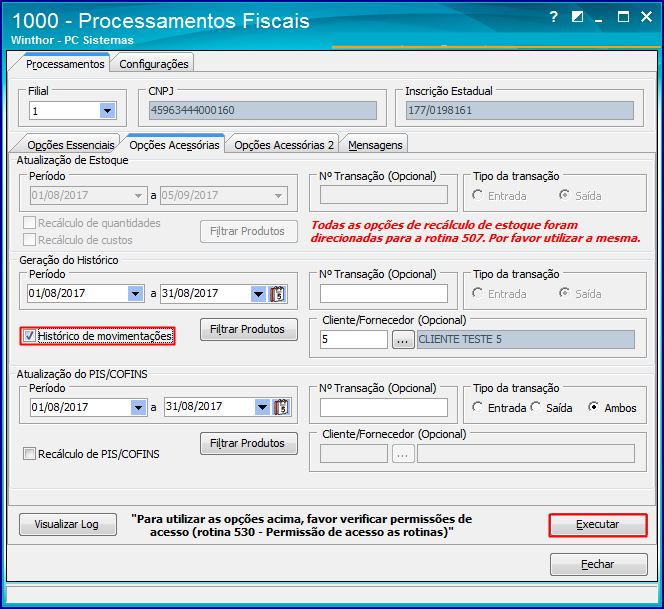Click the Visualizar Log button
The height and width of the screenshot is (609, 664).
(x=68, y=524)
